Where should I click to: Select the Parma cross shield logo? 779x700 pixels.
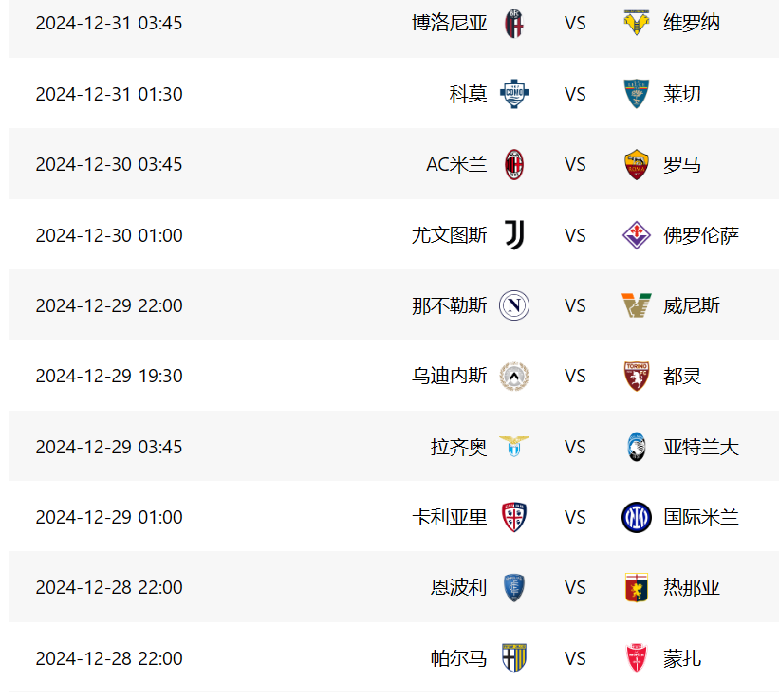(513, 658)
